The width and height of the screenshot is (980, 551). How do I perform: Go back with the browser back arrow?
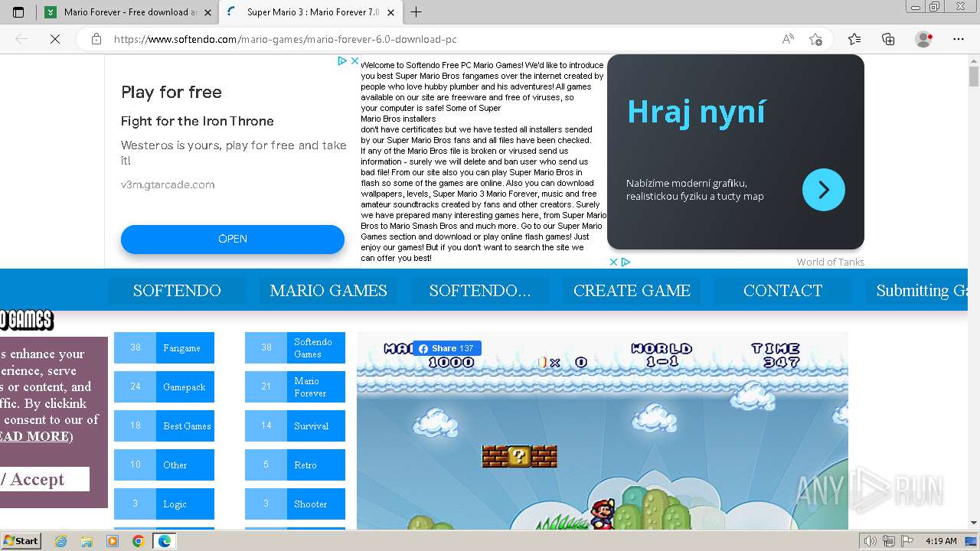pyautogui.click(x=21, y=39)
